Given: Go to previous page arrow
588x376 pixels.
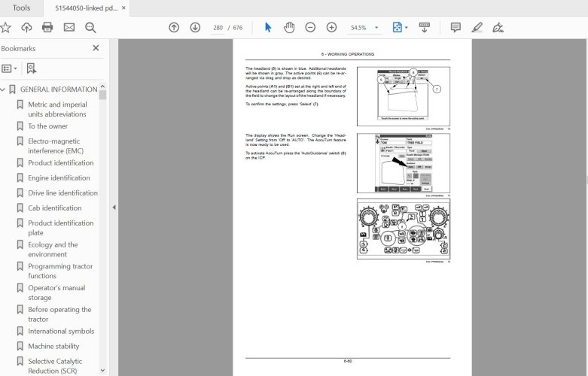Looking at the screenshot, I should [x=174, y=28].
